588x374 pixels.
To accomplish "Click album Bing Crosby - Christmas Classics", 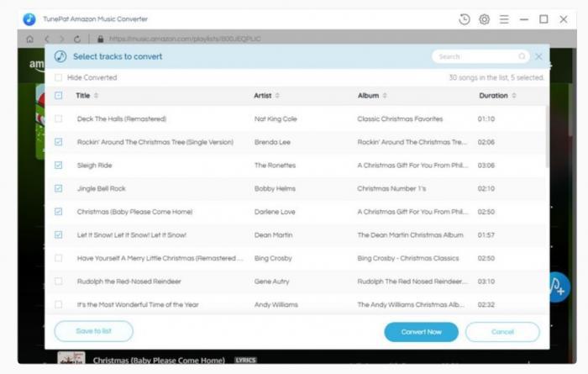I will click(408, 259).
